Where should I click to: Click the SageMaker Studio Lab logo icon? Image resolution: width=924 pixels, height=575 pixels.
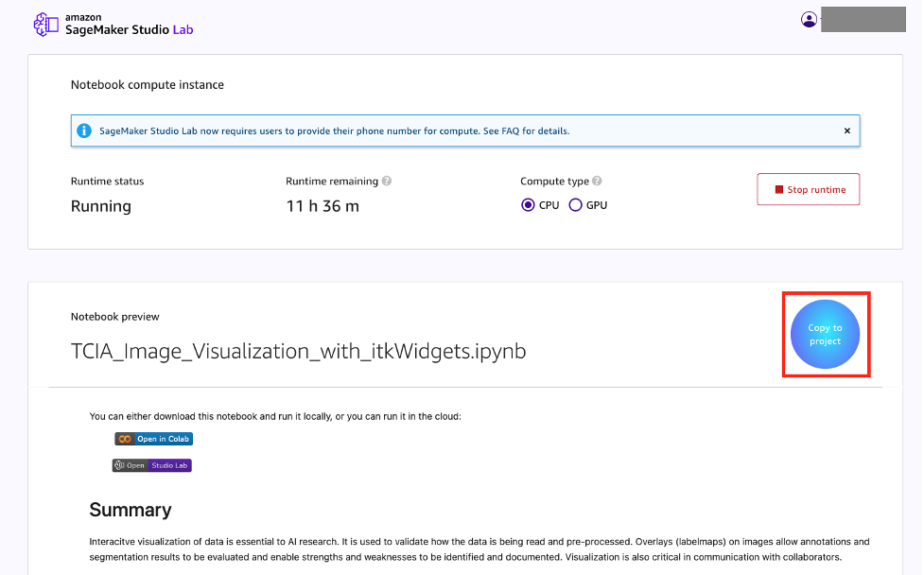46,25
